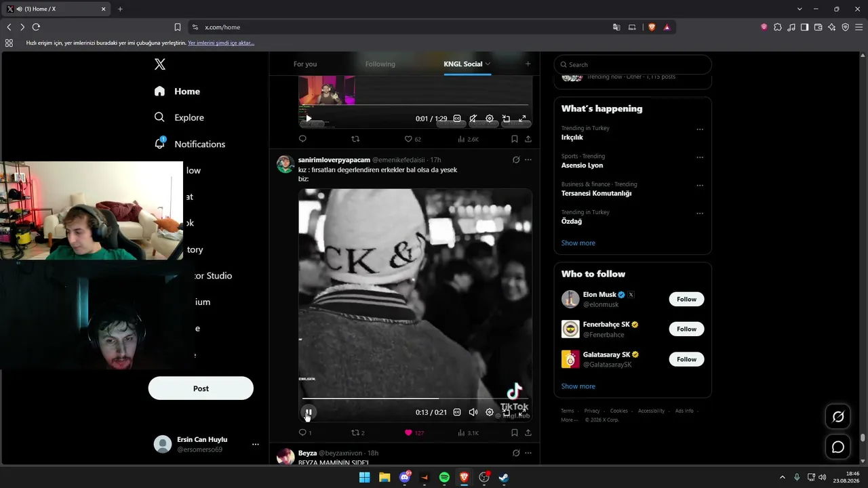This screenshot has height=488, width=868.
Task: Click the Grok icon on Beyza's post
Action: [x=516, y=453]
